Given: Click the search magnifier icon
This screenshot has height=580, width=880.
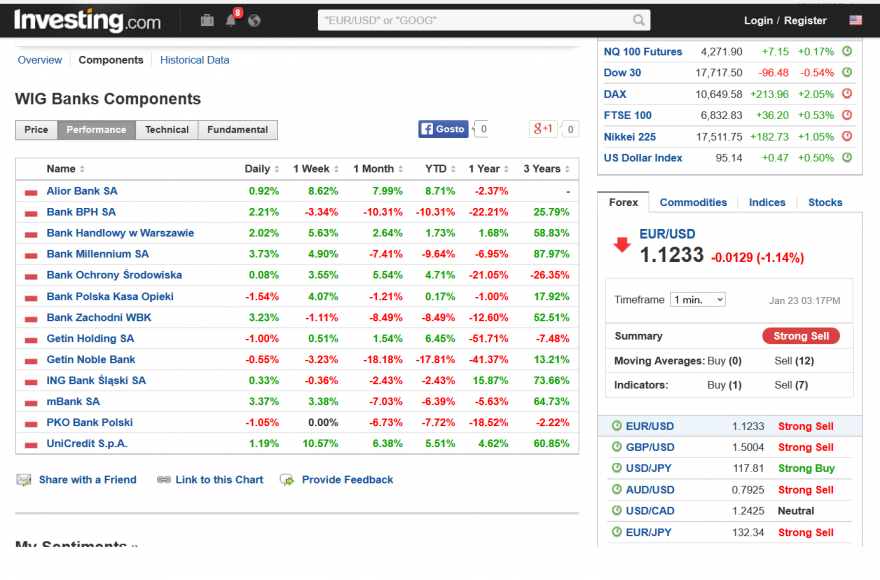Looking at the screenshot, I should click(x=639, y=20).
